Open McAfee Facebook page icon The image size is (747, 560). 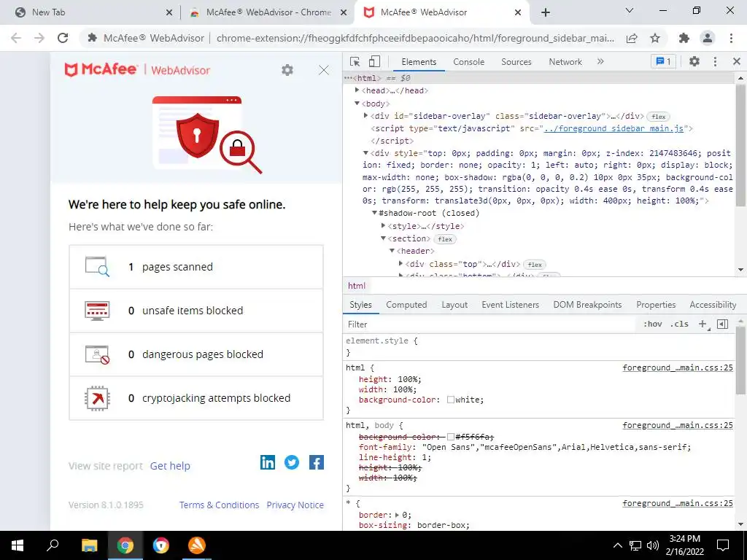click(x=317, y=462)
